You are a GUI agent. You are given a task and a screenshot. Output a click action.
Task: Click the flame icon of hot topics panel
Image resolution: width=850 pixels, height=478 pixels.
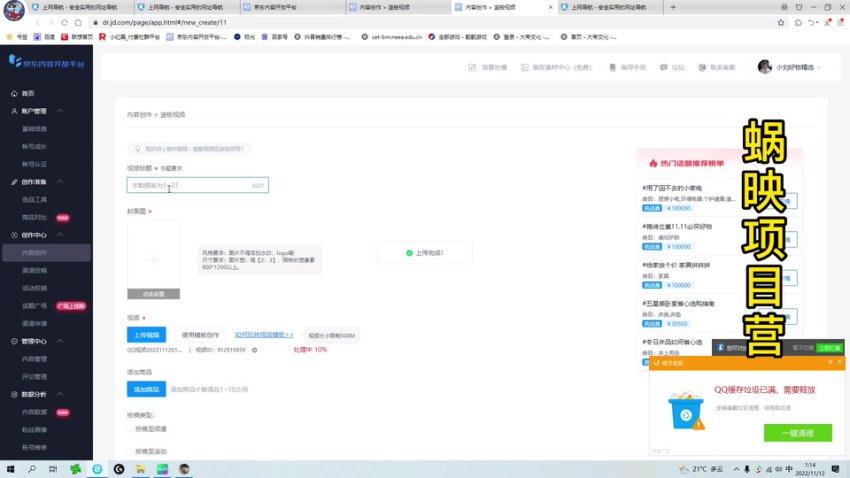653,163
